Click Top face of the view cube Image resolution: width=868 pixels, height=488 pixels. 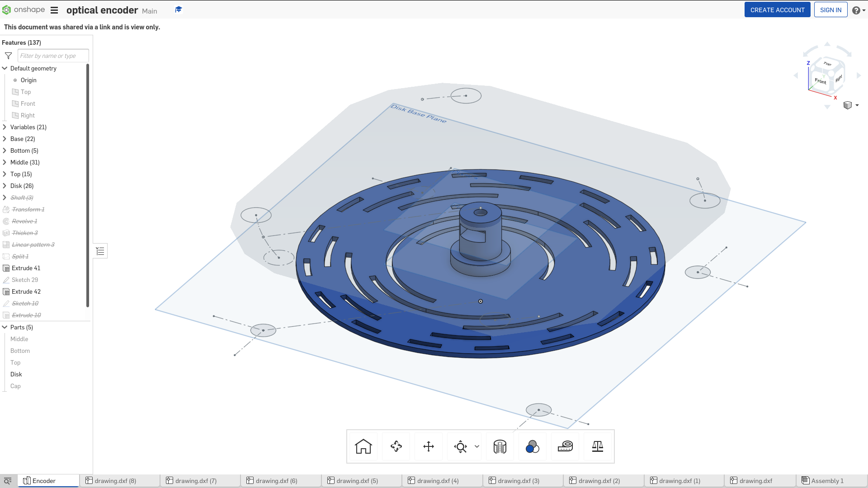pos(827,64)
